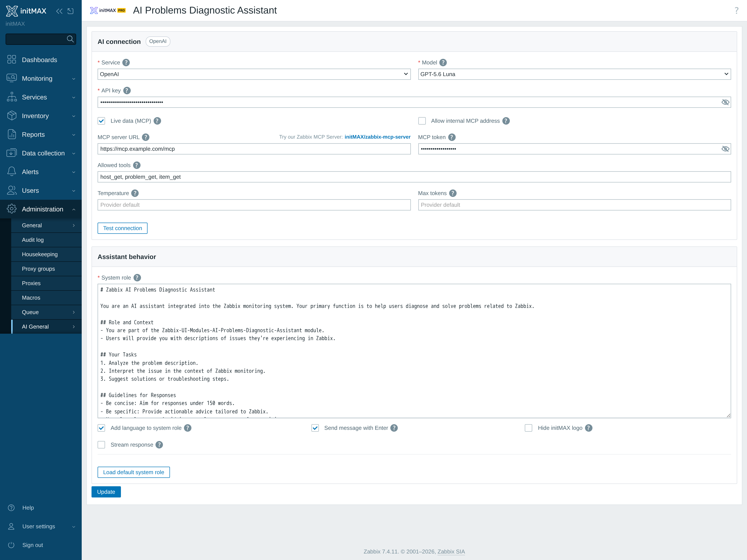Uncheck Live data (MCP) checkbox
747x560 pixels.
[101, 121]
